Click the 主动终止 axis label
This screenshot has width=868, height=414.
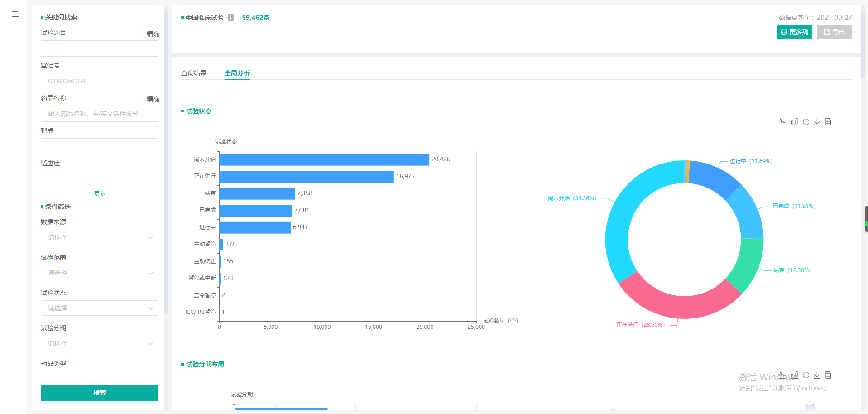[x=205, y=261]
